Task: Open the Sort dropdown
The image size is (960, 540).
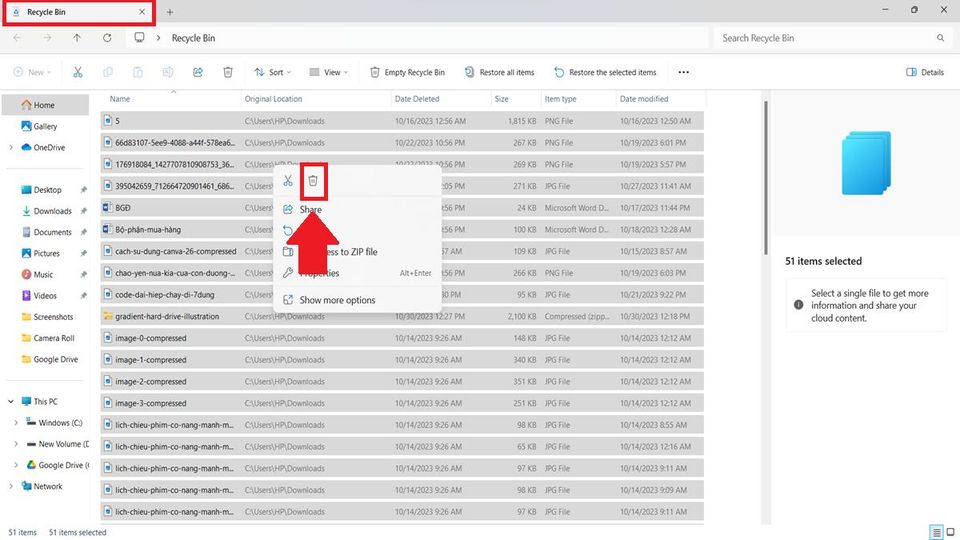Action: point(274,72)
